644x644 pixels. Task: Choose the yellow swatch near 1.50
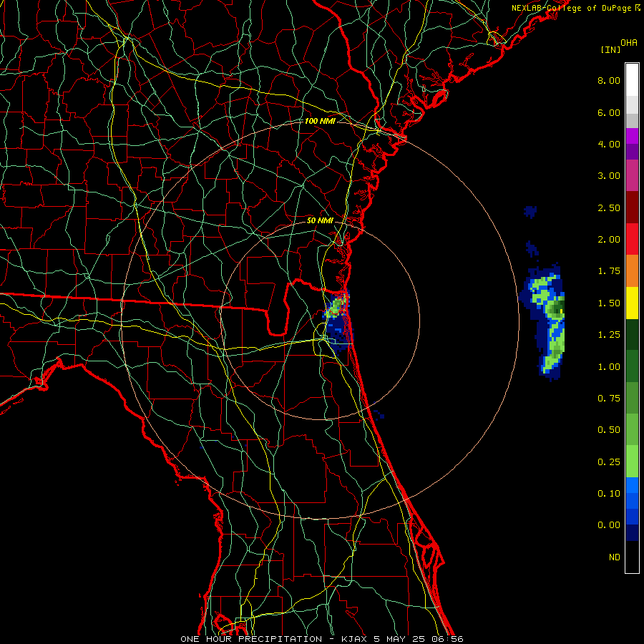632,303
